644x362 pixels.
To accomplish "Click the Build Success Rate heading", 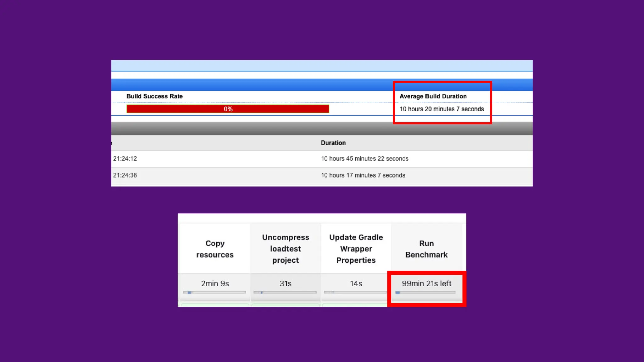I will point(154,96).
